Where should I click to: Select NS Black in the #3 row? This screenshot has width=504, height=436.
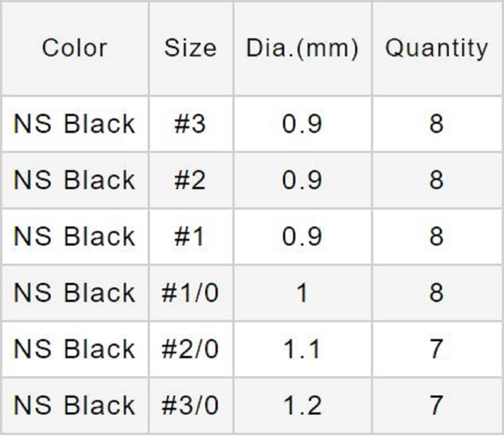pyautogui.click(x=75, y=124)
